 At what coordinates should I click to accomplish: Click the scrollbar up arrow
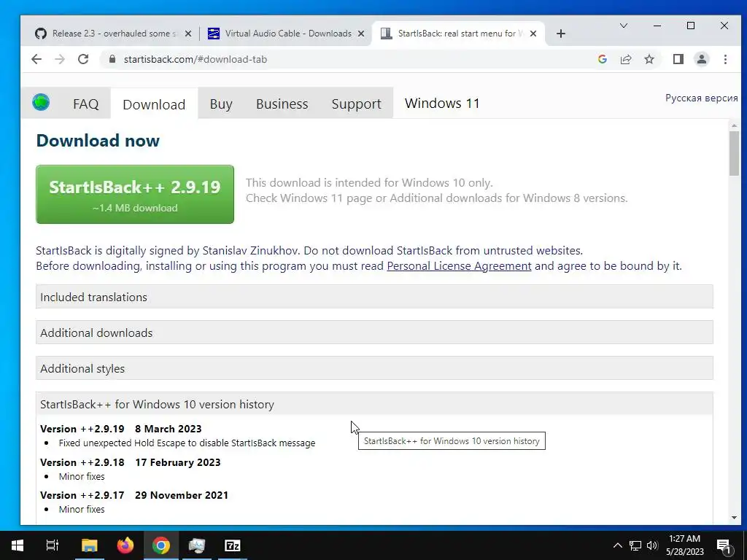pos(734,125)
